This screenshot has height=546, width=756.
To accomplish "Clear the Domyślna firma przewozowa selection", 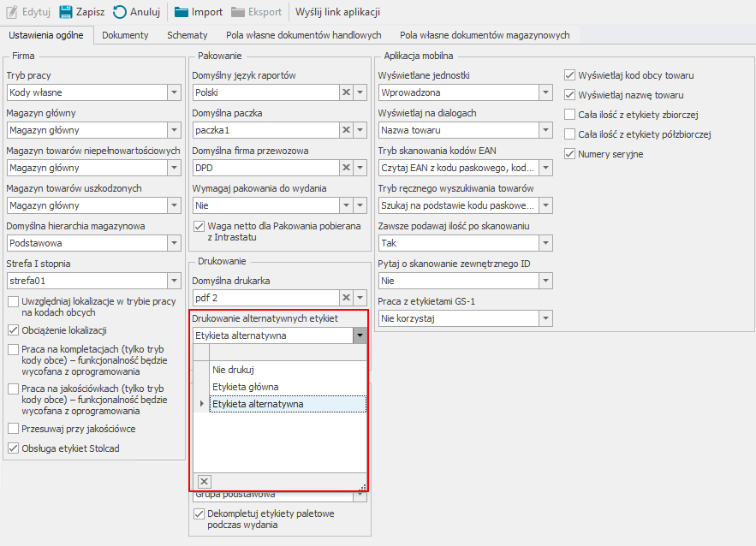I will tap(346, 168).
